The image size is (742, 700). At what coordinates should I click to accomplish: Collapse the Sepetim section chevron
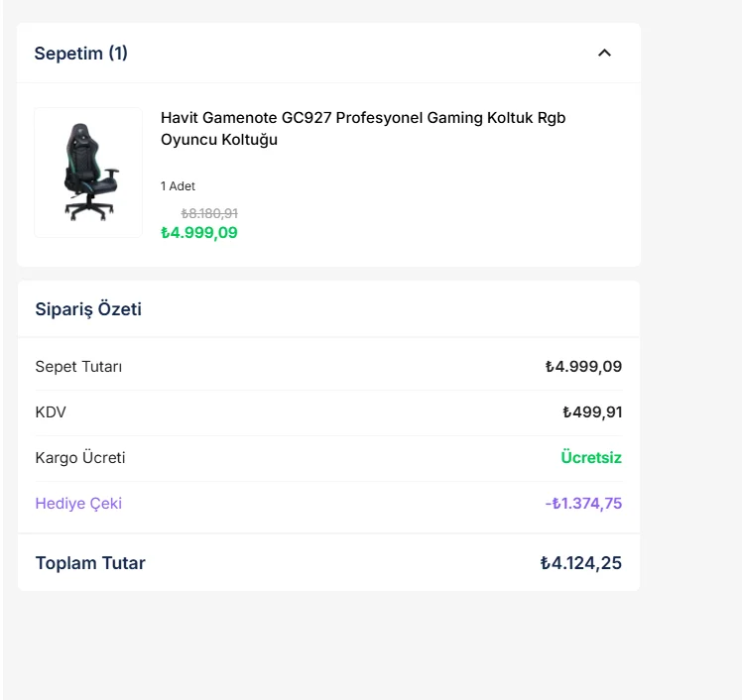click(604, 53)
